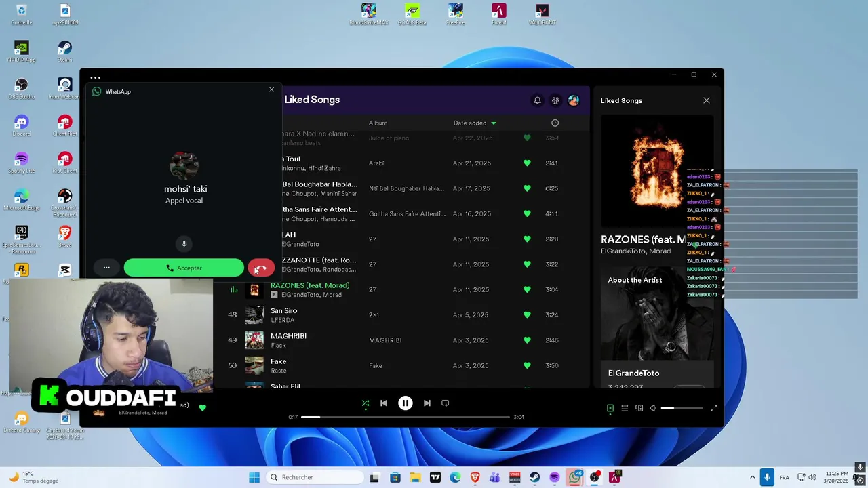Skip to next track
This screenshot has width=868, height=488.
[427, 403]
